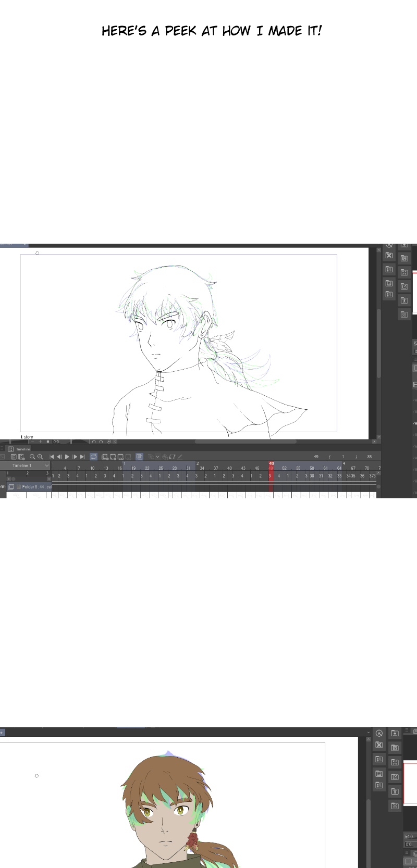
Task: Switch to the Timeline tab
Action: pyautogui.click(x=23, y=449)
